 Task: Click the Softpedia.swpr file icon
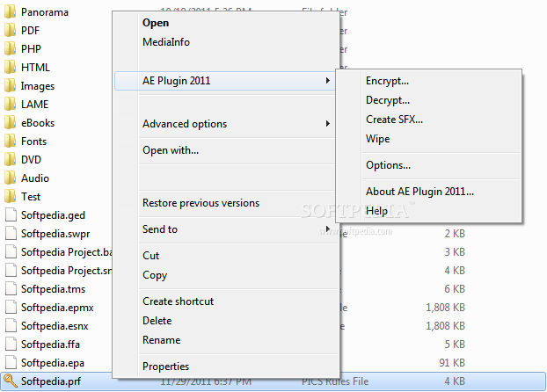click(11, 233)
